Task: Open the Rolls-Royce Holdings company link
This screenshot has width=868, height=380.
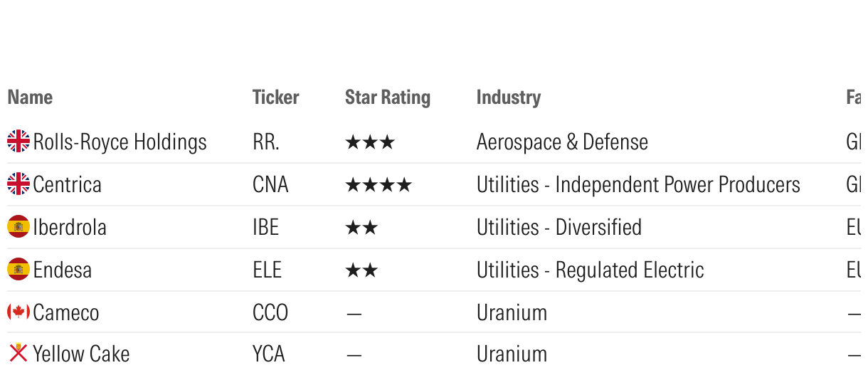Action: pyautogui.click(x=120, y=142)
